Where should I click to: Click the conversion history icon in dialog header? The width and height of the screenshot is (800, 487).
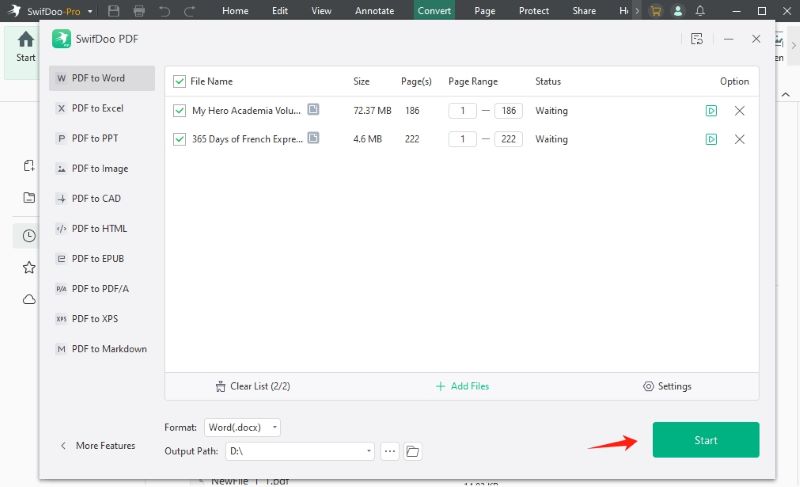pyautogui.click(x=697, y=39)
